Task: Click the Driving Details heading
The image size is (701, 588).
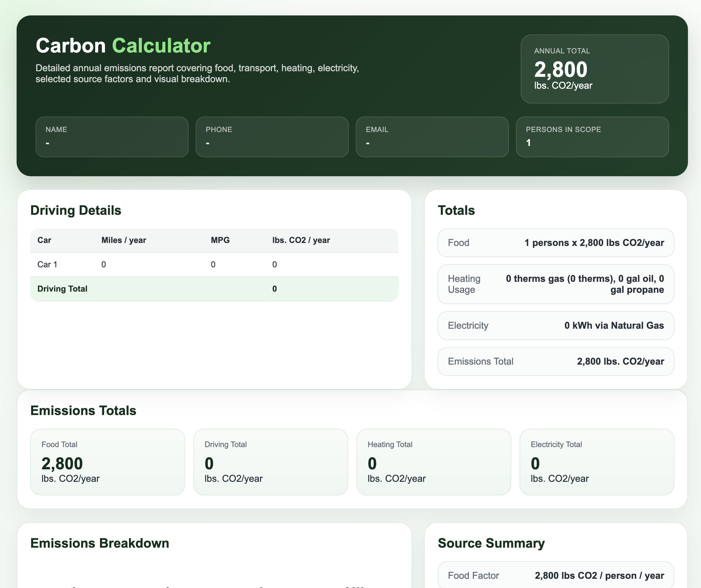Action: (76, 210)
